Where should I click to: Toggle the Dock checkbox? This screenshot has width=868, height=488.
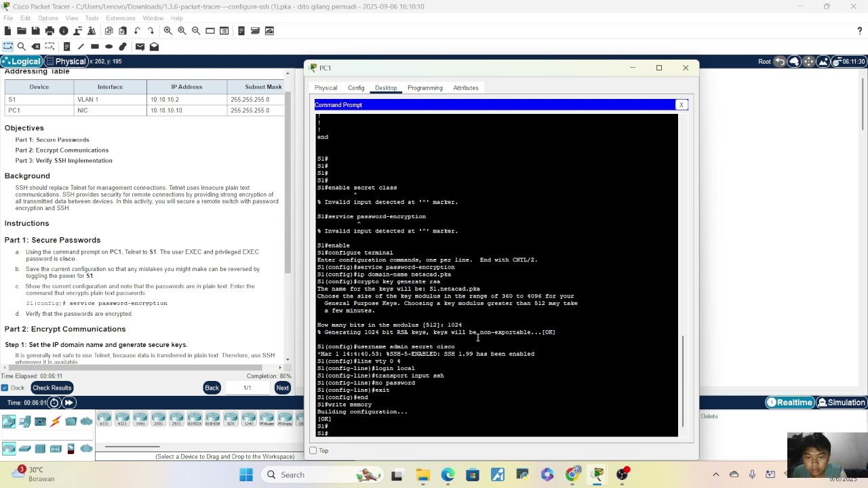5,388
